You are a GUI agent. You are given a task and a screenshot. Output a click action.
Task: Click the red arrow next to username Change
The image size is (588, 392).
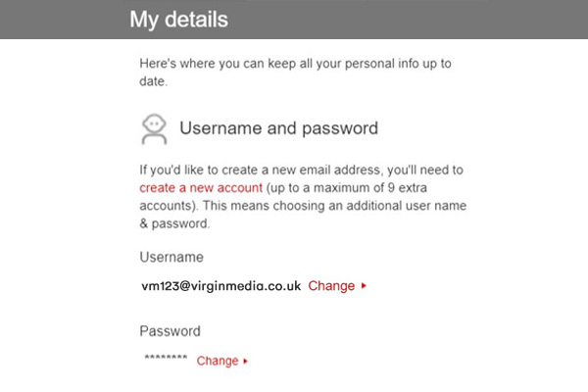tap(364, 286)
